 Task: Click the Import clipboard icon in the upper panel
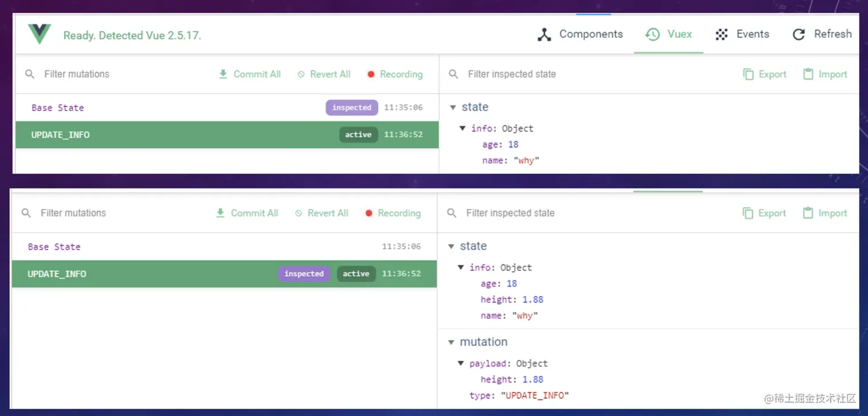[x=808, y=74]
